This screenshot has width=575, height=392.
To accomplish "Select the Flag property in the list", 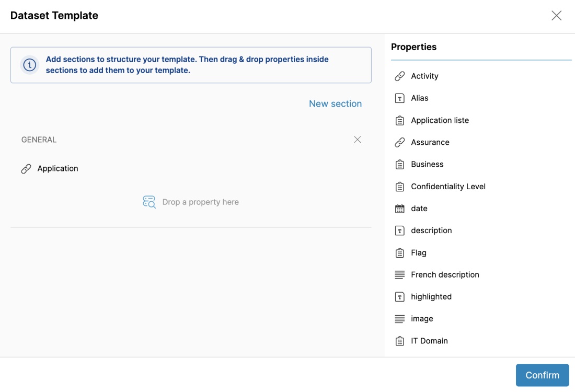I will click(419, 252).
